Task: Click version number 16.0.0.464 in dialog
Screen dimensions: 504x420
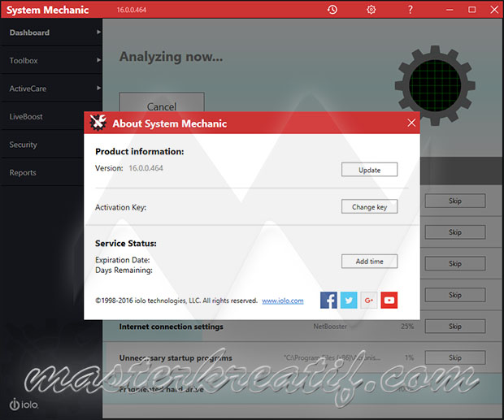Action: coord(146,168)
